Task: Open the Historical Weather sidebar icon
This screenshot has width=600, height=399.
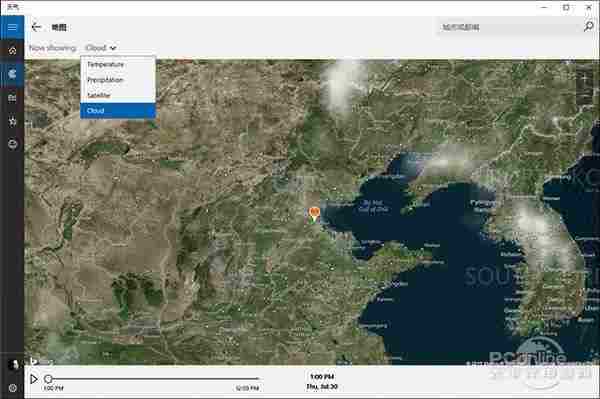Action: [12, 98]
